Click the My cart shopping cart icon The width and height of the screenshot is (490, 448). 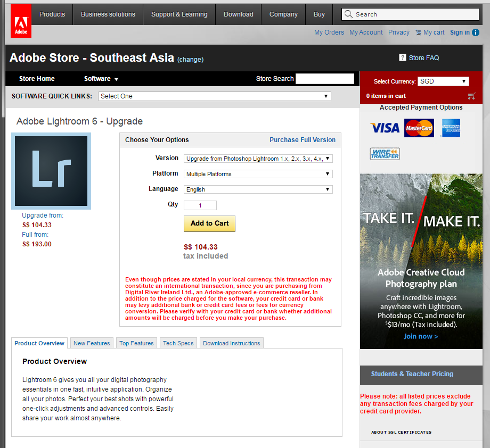tap(418, 32)
